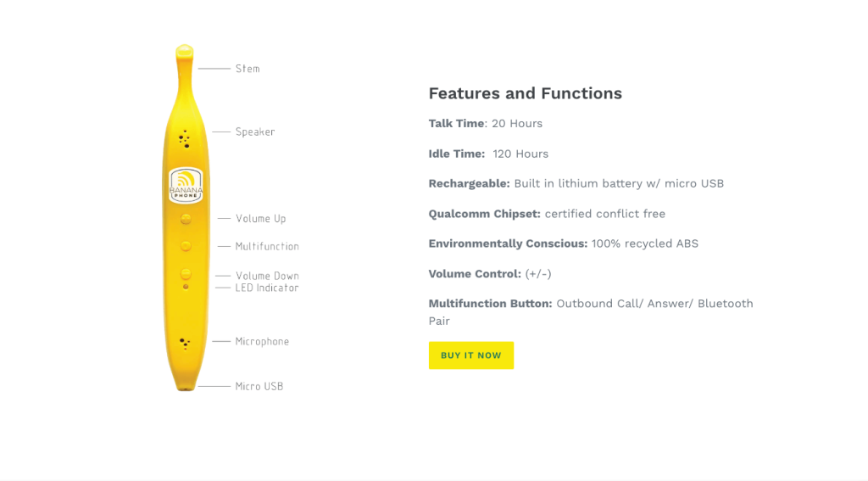The width and height of the screenshot is (868, 481).
Task: Click the banana stem tip
Action: coord(184,52)
